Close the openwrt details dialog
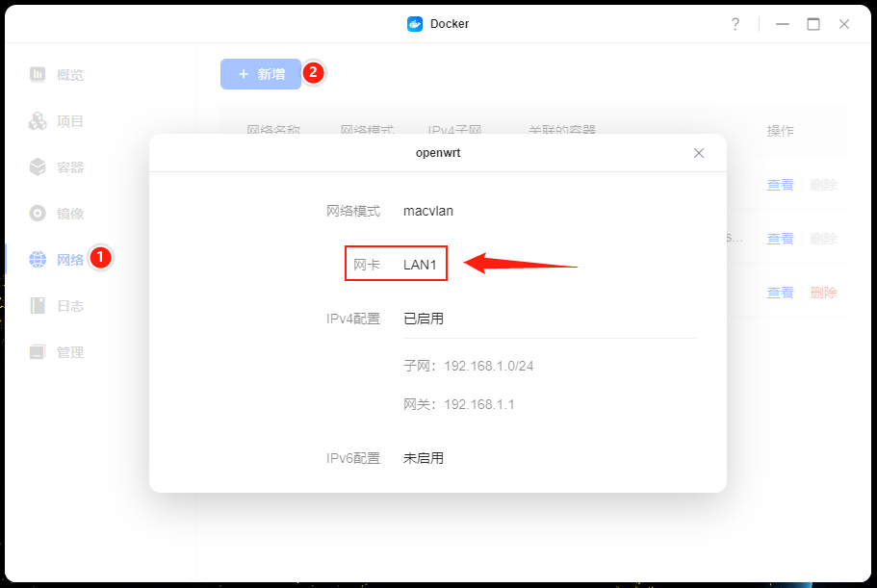877x588 pixels. pos(699,153)
